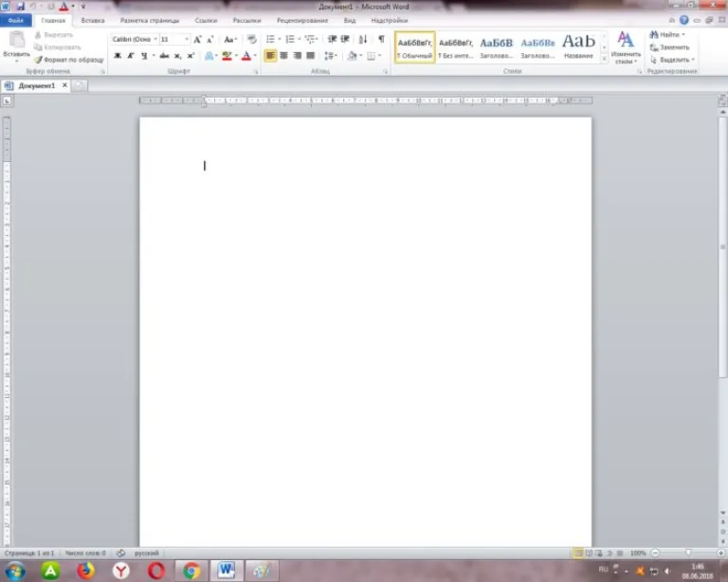The height and width of the screenshot is (582, 728).
Task: Select the Название style
Action: tap(578, 47)
